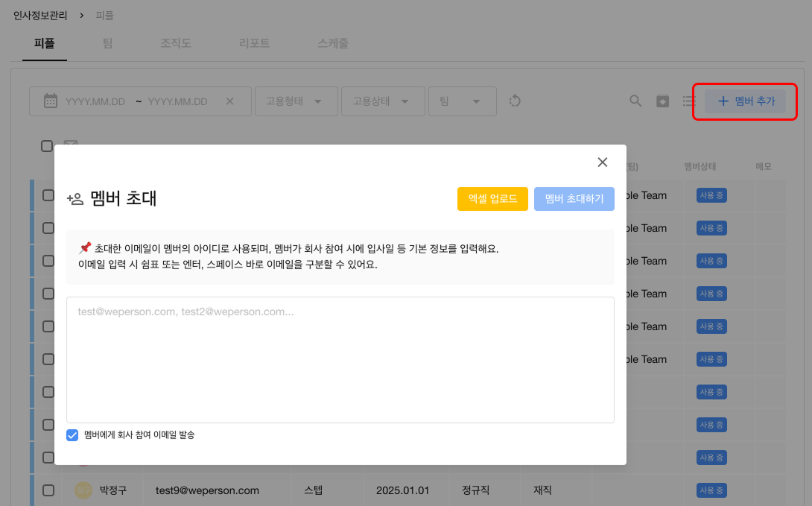Screen dimensions: 812x506
Task: Uncheck 멤버에게 회사 참여 이메일 발송
Action: pyautogui.click(x=72, y=435)
